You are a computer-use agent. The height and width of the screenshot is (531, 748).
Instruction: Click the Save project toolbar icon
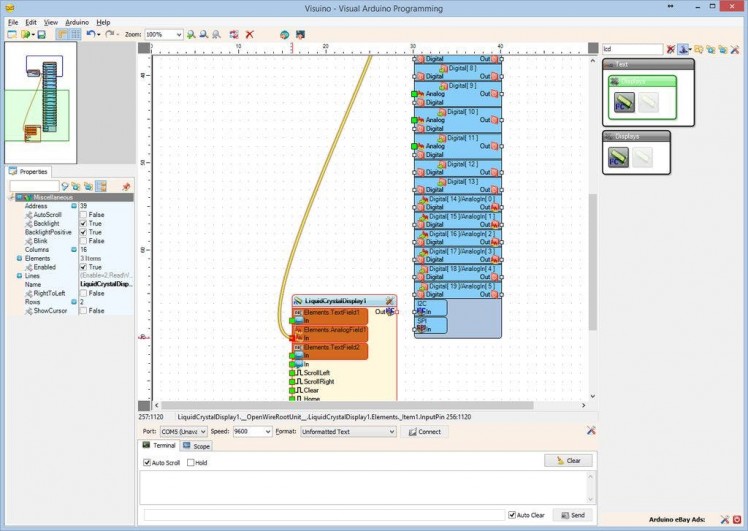tap(41, 34)
